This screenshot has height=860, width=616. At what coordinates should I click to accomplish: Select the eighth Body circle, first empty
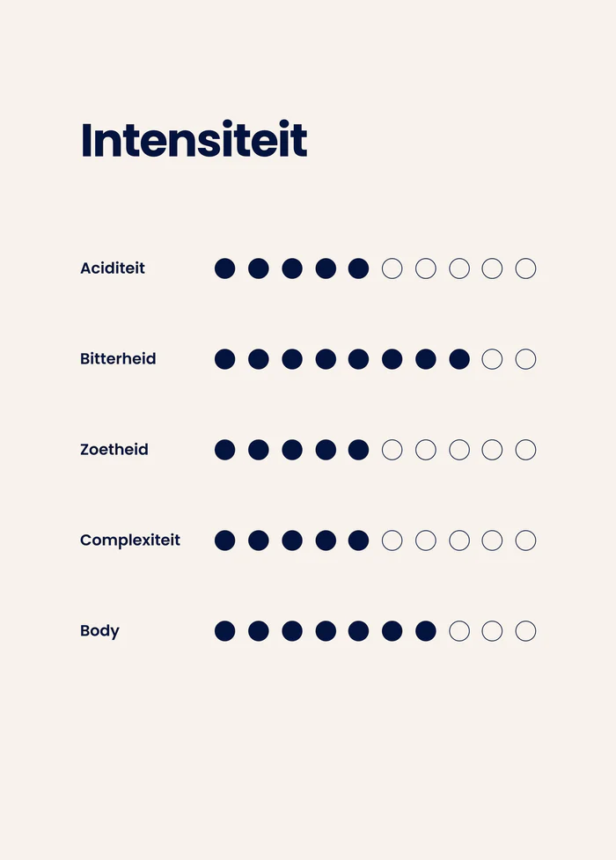point(459,631)
